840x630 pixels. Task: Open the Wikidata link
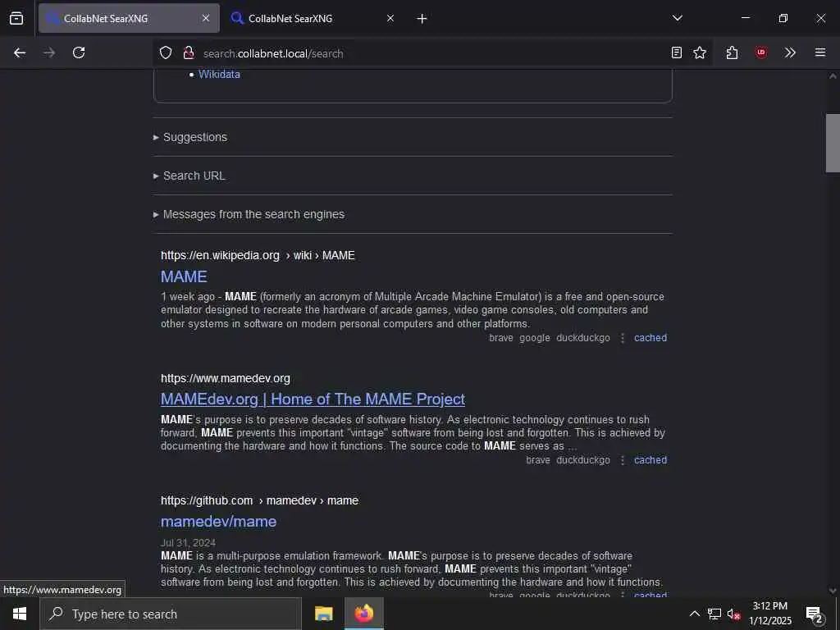219,75
